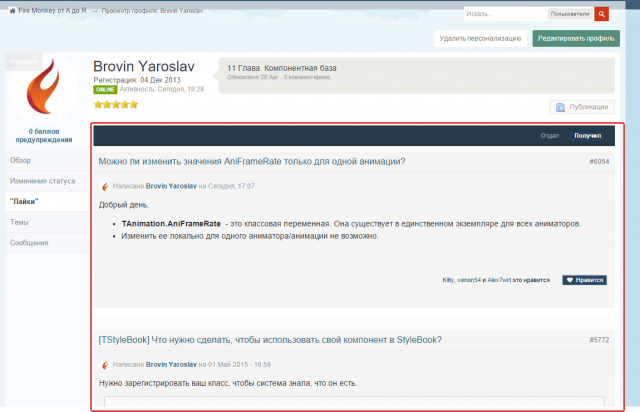
Task: Open Изменения статуса sidebar tab
Action: [x=47, y=181]
